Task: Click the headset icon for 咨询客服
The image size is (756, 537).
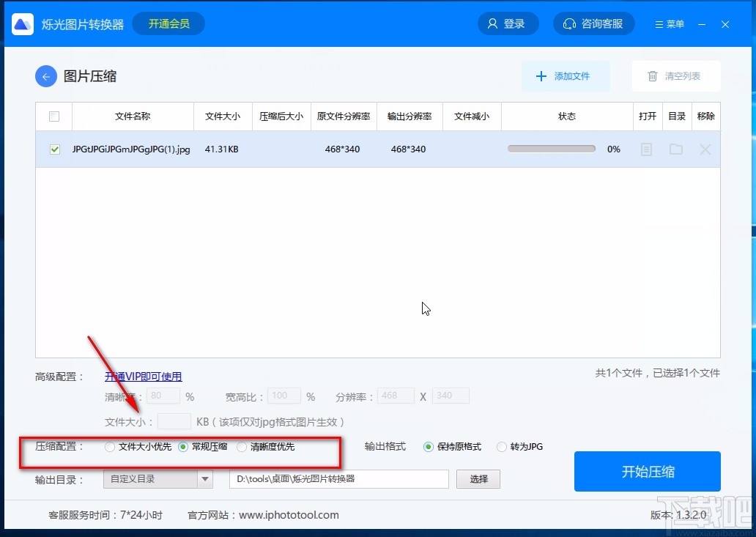Action: [x=570, y=23]
